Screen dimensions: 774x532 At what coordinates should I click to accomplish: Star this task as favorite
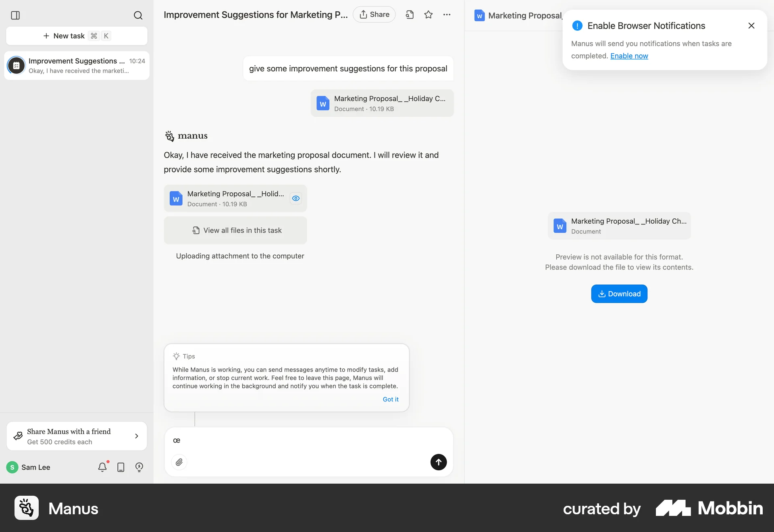pyautogui.click(x=428, y=15)
